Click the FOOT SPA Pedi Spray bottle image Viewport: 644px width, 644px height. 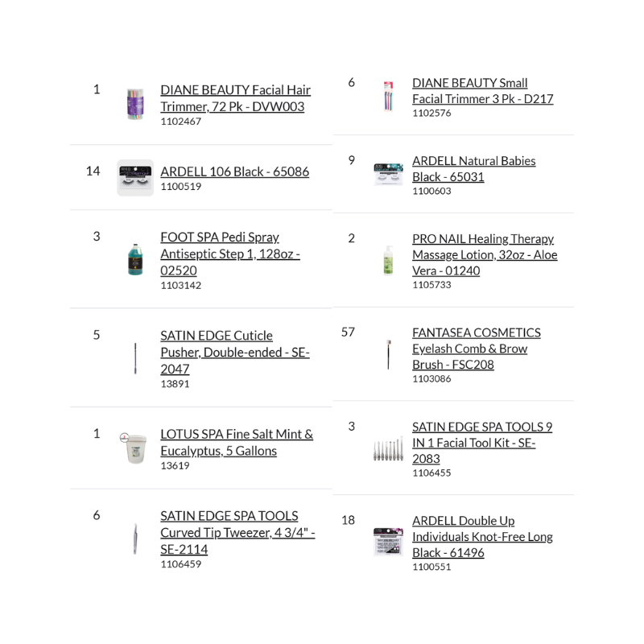[136, 259]
